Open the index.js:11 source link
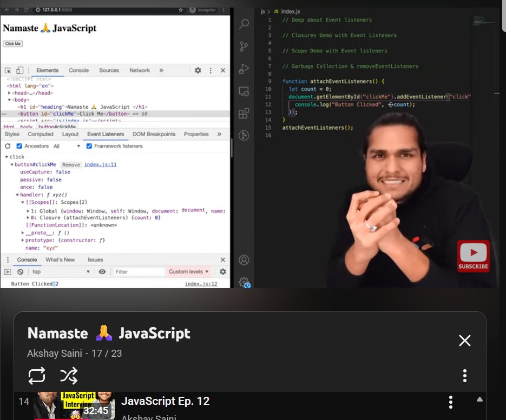Screen dimensions: 506x420 click(100, 165)
